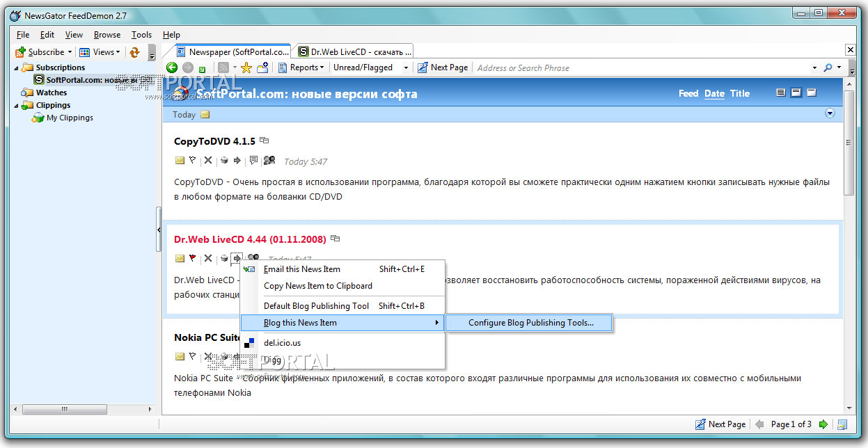Switch to full-text newspaper layout icon
868x448 pixels.
coord(780,93)
